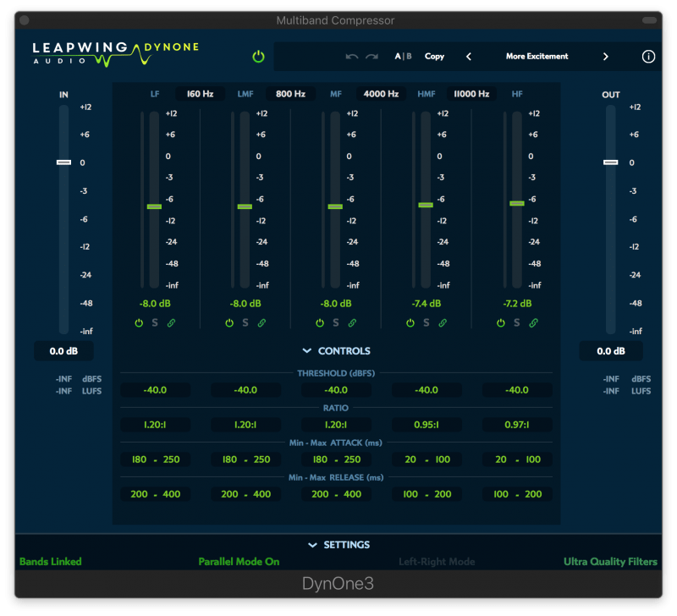Collapse the SETTINGS section
Screen dimensions: 677x616
(339, 545)
